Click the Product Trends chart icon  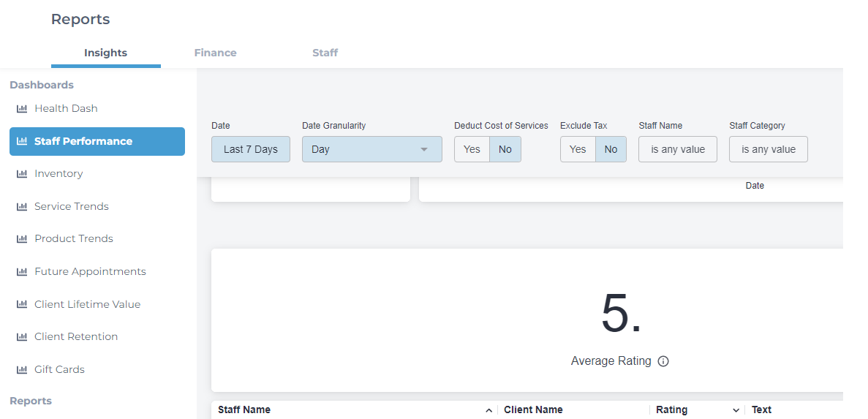point(22,239)
